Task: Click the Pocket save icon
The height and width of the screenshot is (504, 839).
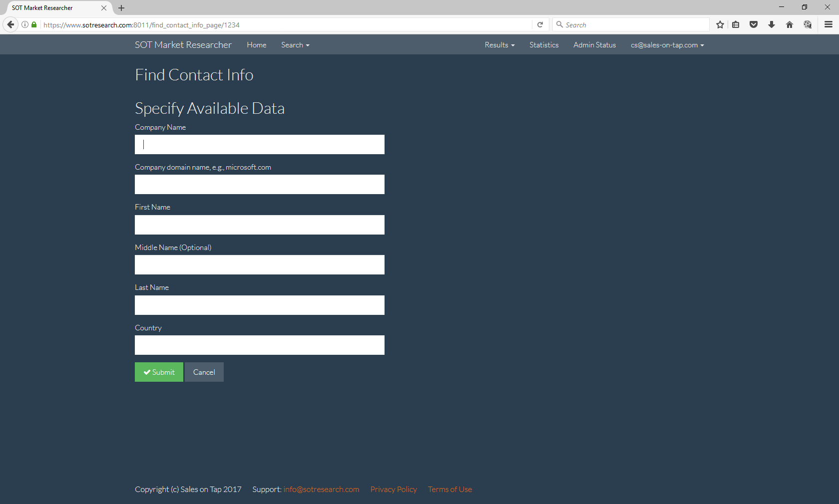Action: coord(754,24)
